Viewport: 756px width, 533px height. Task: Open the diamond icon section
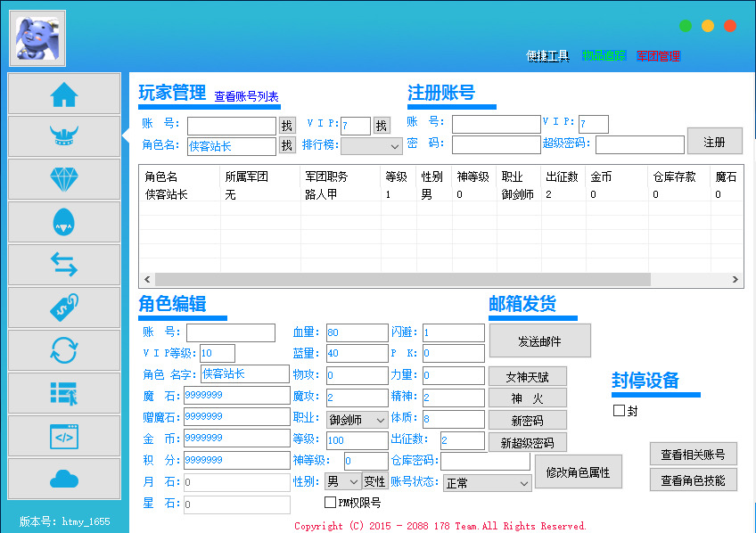(64, 179)
